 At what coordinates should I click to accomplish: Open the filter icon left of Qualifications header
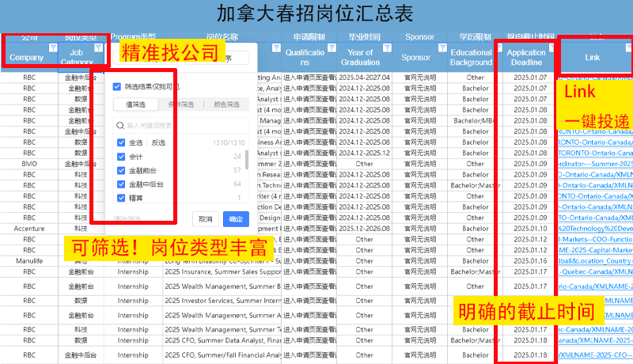click(276, 47)
